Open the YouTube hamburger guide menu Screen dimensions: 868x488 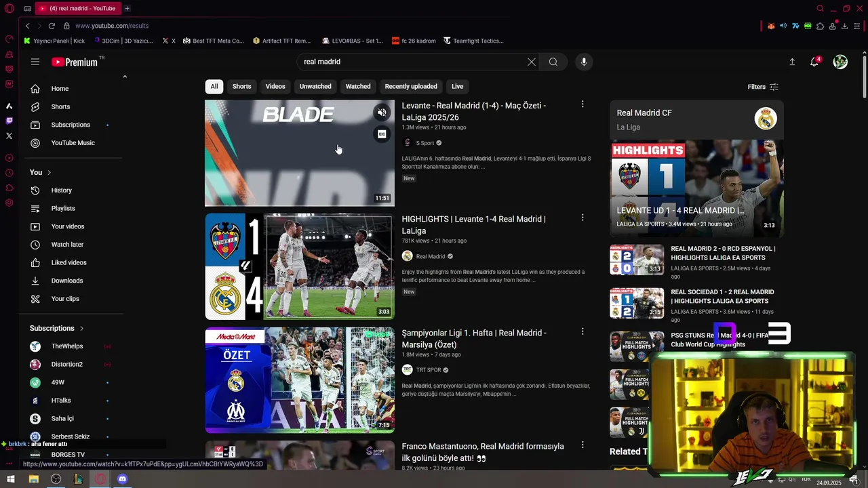coord(35,62)
